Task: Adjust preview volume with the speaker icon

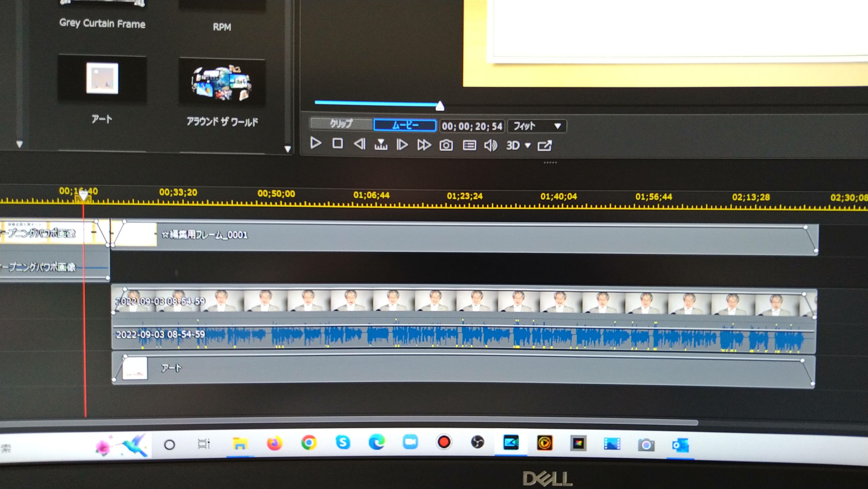Action: [x=491, y=146]
